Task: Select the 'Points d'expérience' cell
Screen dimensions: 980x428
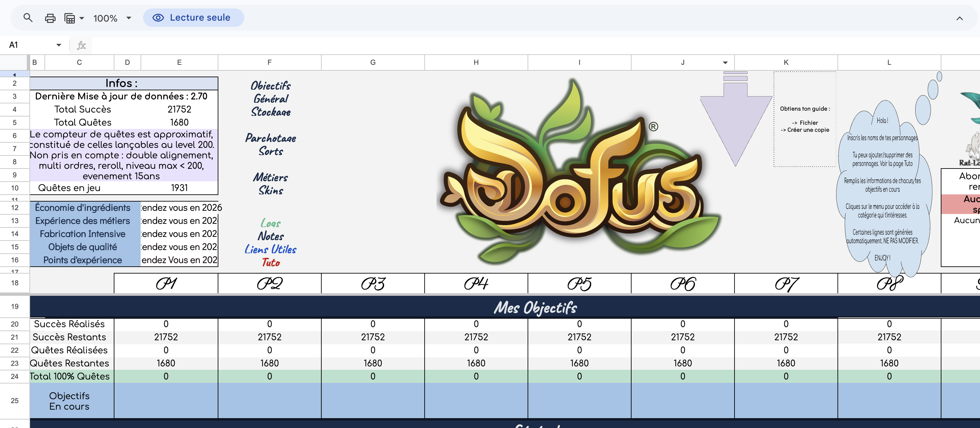Action: click(85, 260)
